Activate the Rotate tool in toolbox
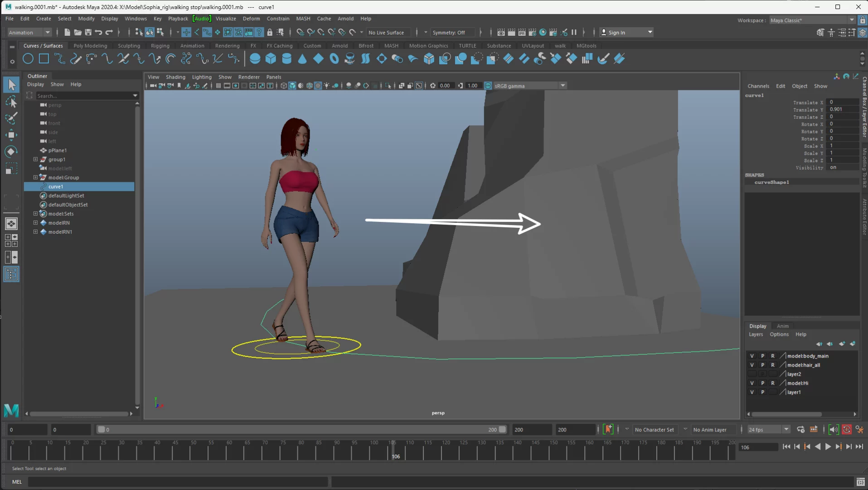 pyautogui.click(x=11, y=152)
